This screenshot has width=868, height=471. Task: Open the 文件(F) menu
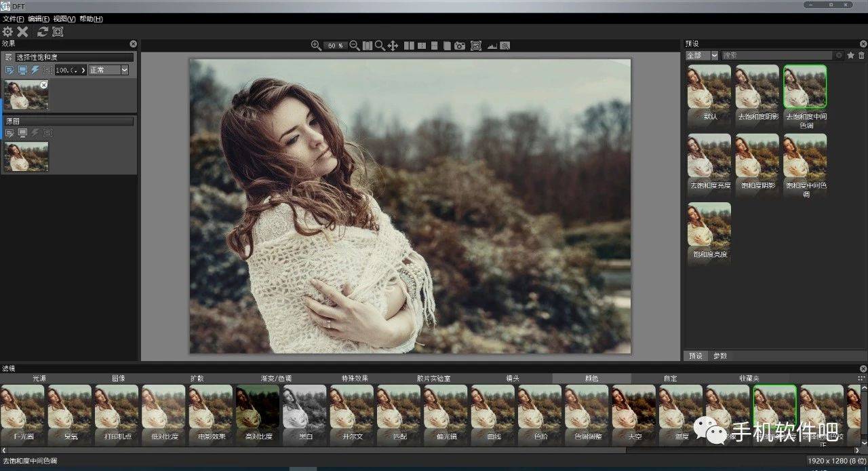[x=13, y=19]
